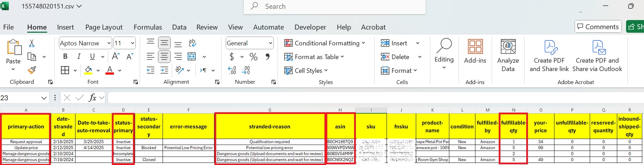Click Create PDF and Share link

click(x=549, y=56)
